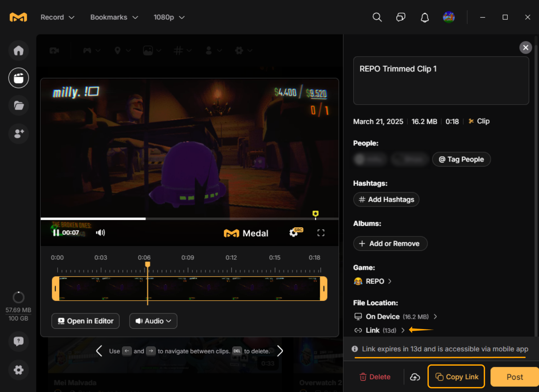Image resolution: width=539 pixels, height=392 pixels.
Task: Open the 1080p resolution dropdown
Action: click(x=169, y=17)
